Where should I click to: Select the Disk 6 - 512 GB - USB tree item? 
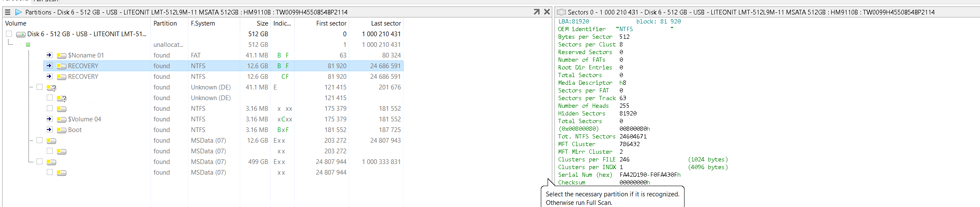tap(87, 34)
